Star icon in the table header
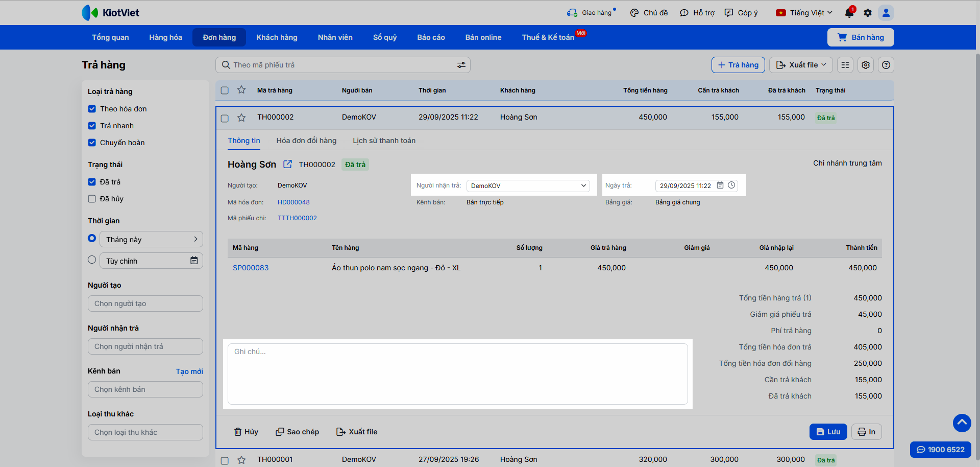The width and height of the screenshot is (980, 467). 241,90
